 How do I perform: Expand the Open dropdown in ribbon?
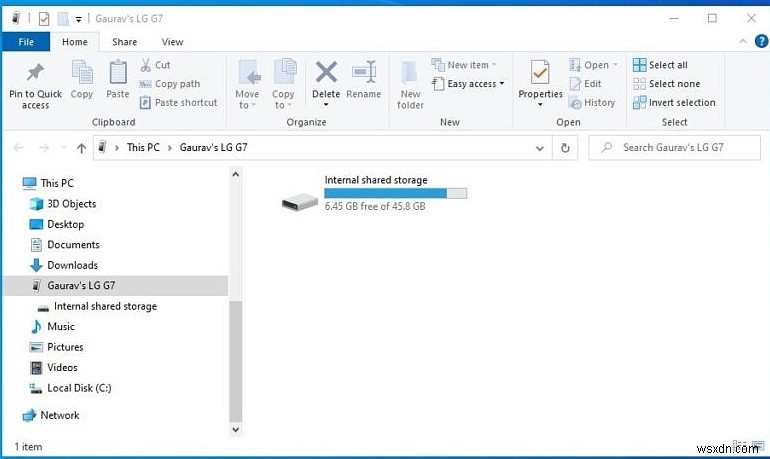[615, 65]
